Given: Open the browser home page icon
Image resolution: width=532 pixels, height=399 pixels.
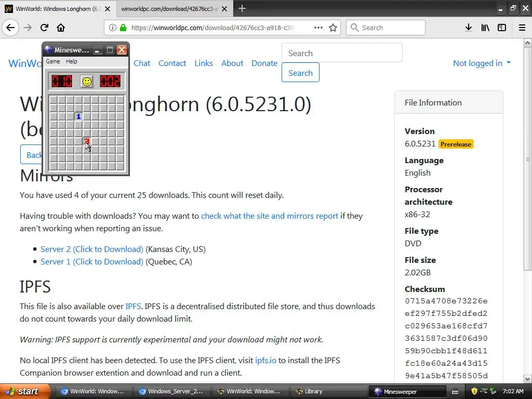Looking at the screenshot, I should 61,28.
